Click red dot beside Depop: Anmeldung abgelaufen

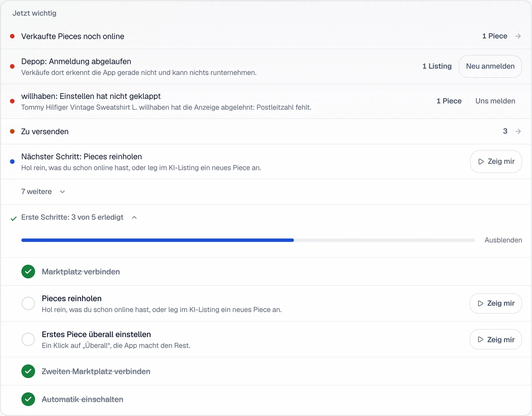(12, 66)
